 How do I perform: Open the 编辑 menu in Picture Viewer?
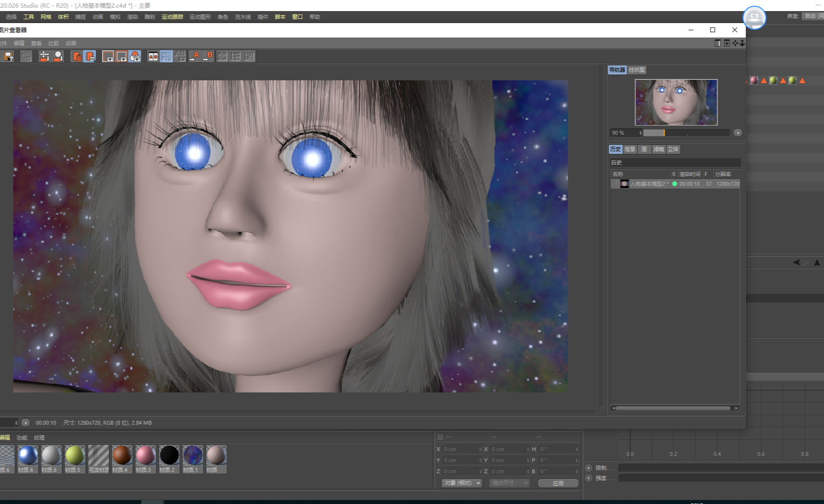coord(19,43)
